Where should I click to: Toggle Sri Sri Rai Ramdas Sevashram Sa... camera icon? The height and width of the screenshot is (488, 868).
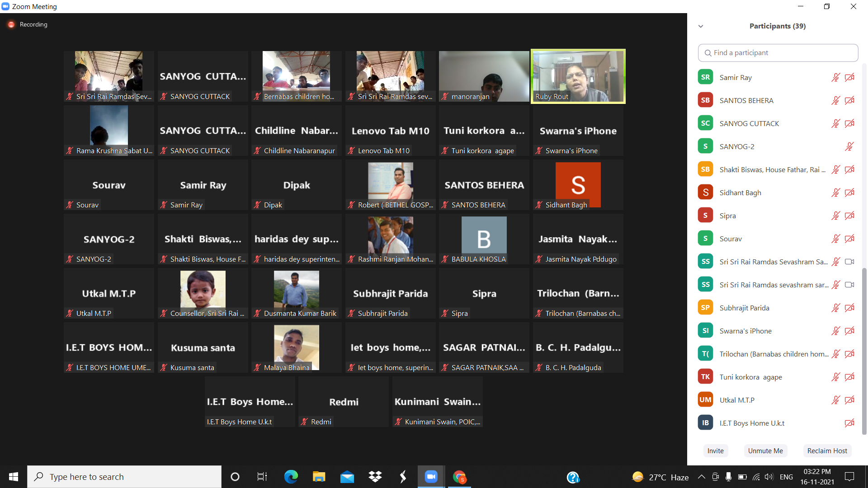click(x=849, y=262)
